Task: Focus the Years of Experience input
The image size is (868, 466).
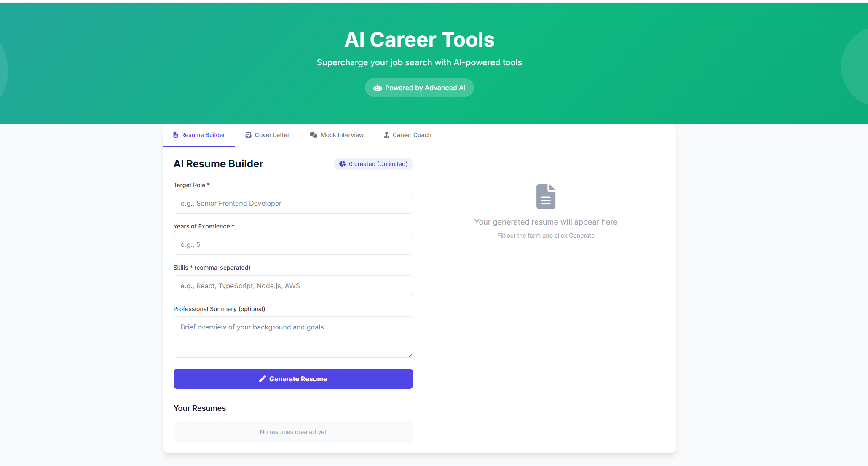Action: pos(293,244)
